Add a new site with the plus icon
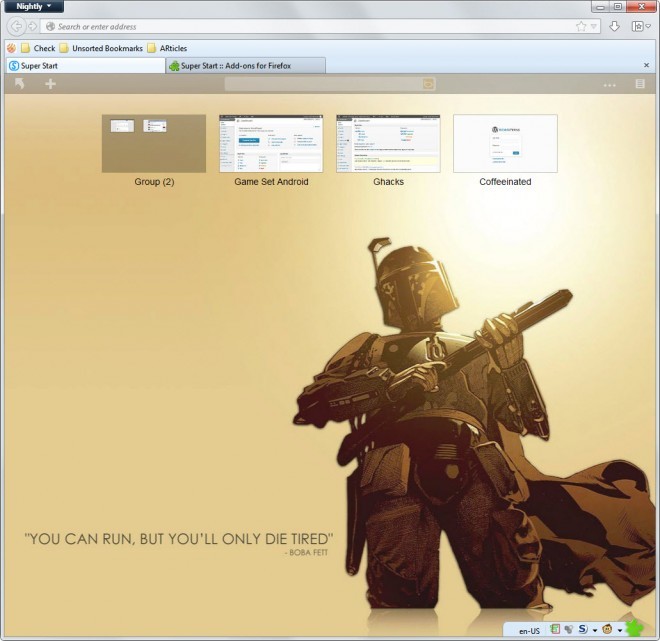This screenshot has width=660, height=641. tap(51, 84)
